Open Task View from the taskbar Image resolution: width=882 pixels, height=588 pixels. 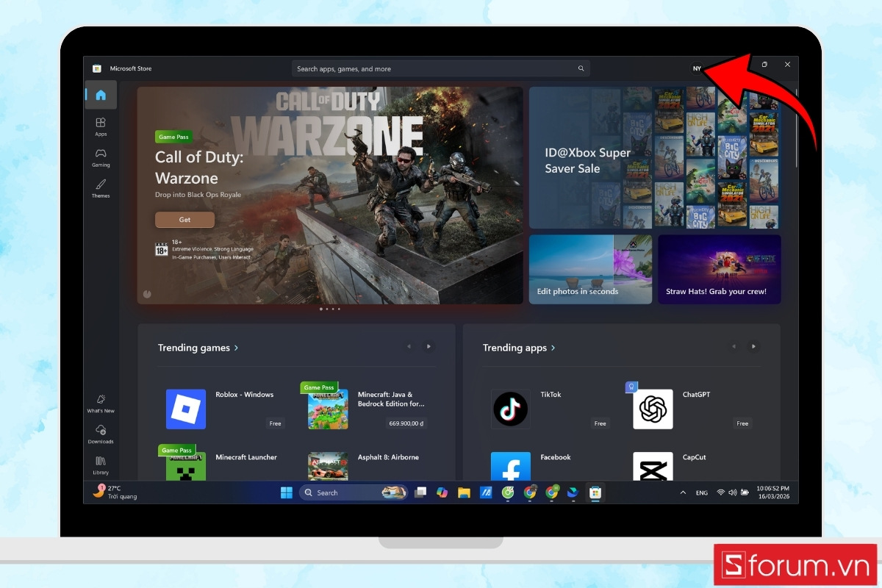(x=420, y=492)
